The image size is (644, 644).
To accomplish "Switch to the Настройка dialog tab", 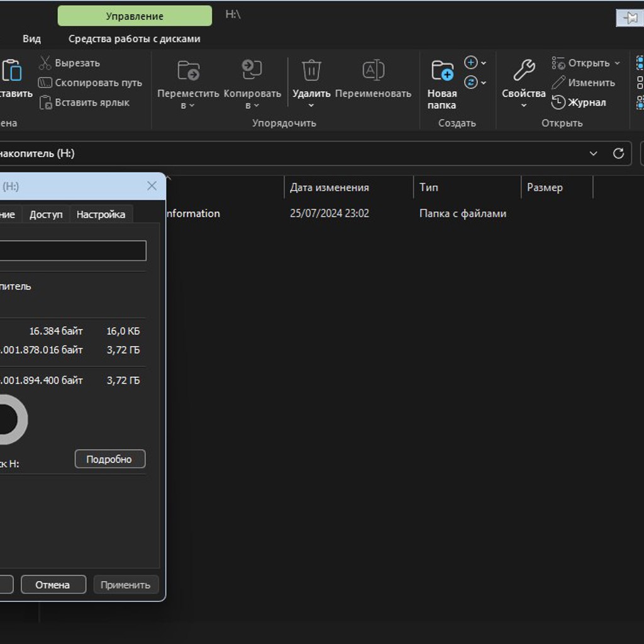I will pyautogui.click(x=101, y=214).
